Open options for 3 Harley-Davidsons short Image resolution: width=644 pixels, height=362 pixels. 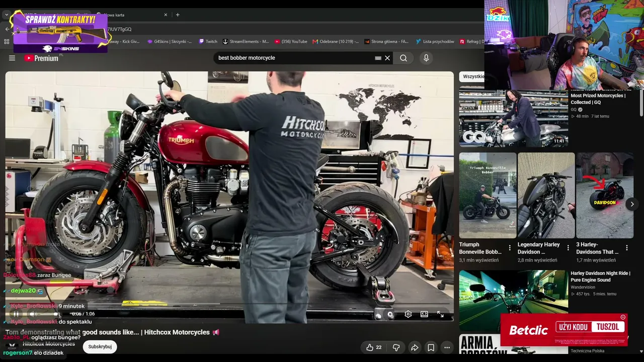627,248
